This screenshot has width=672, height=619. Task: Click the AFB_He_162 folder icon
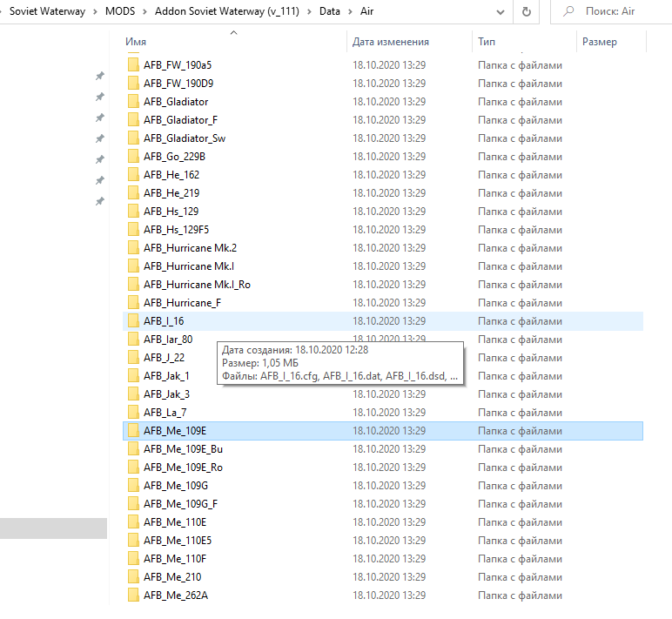point(133,174)
